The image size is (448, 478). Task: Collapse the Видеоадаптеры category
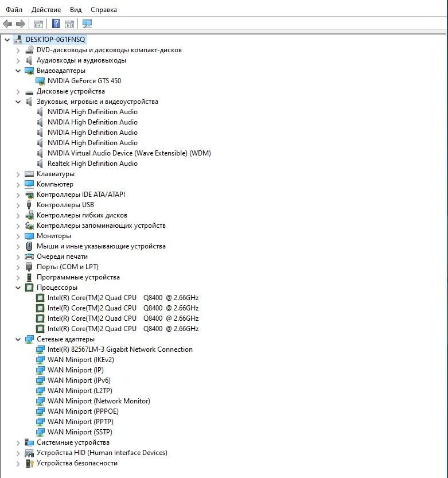pos(18,71)
